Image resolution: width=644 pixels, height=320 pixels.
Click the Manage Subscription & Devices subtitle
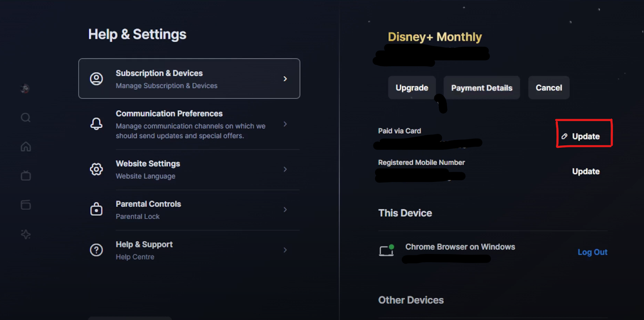pyautogui.click(x=167, y=86)
